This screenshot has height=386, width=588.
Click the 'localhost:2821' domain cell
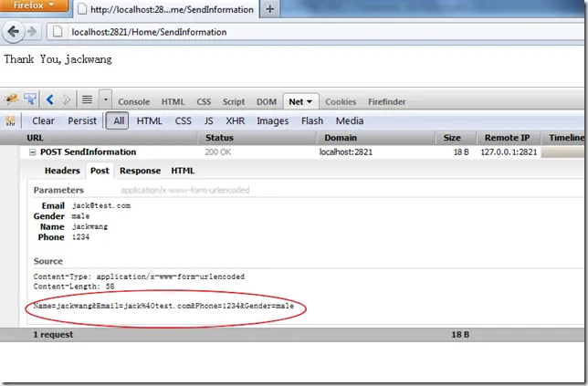click(x=346, y=152)
